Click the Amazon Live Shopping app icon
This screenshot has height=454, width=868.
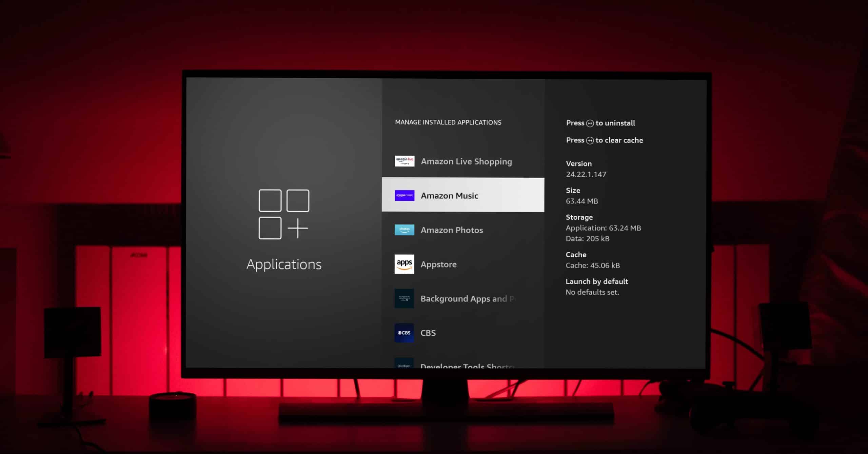pyautogui.click(x=405, y=161)
